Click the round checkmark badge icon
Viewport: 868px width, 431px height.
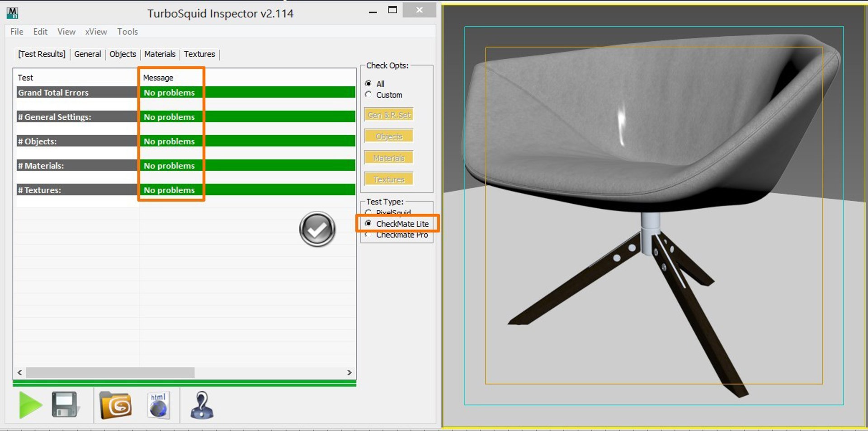317,229
